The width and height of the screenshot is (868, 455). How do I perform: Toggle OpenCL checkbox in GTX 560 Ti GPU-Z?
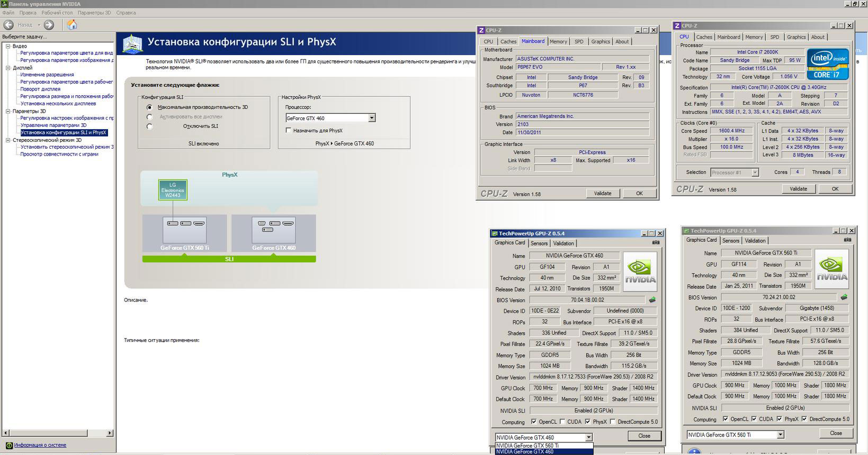pos(726,419)
